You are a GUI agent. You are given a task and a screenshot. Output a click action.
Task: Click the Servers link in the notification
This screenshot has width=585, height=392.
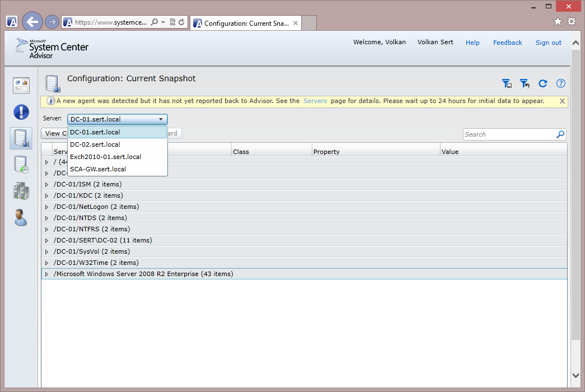(315, 101)
